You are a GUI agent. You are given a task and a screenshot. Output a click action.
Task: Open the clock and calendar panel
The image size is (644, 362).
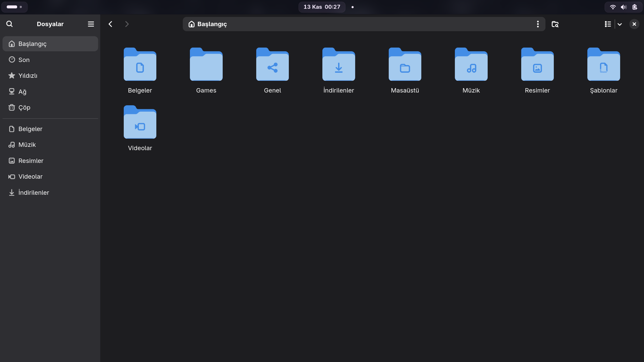322,7
